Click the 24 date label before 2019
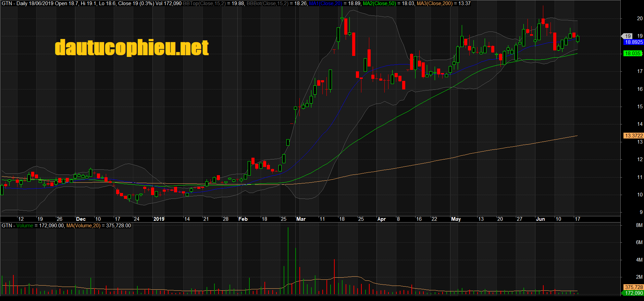Screen dimensions: 644x301 (137, 219)
